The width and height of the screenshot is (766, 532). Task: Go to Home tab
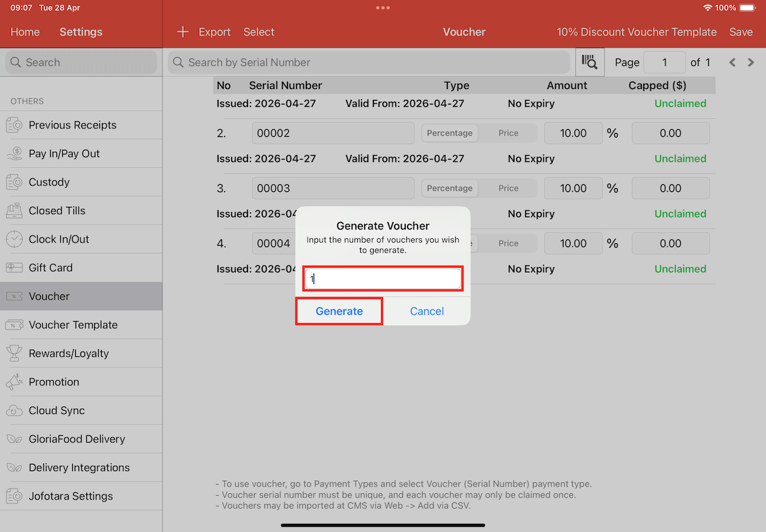coord(25,32)
